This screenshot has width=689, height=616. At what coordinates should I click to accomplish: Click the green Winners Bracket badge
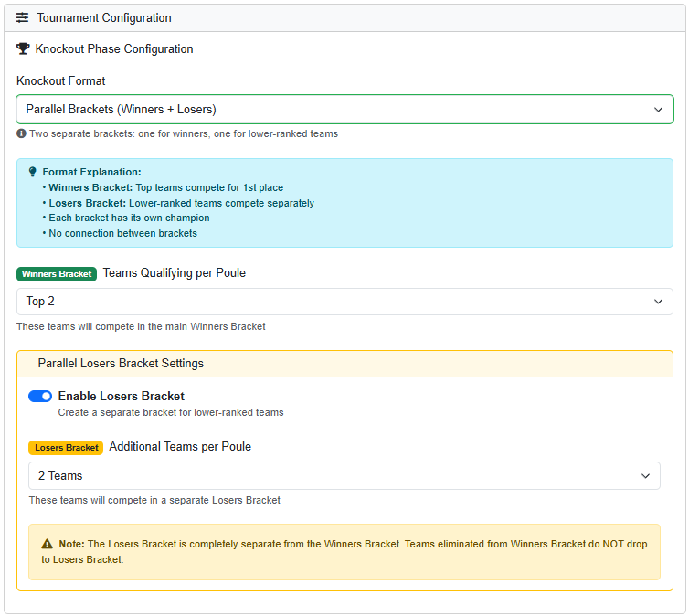tap(57, 273)
